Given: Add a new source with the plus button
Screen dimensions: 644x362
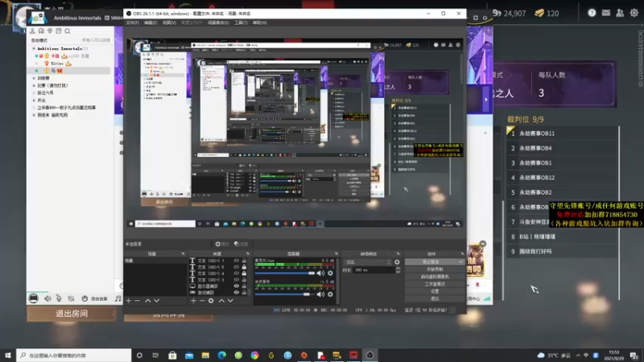Looking at the screenshot, I should click(193, 301).
